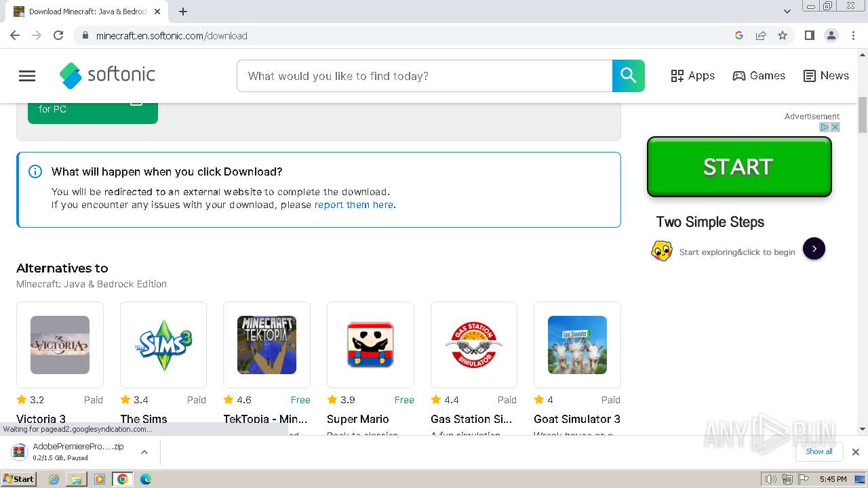Click the info icon beside 'What will happen'

(35, 171)
